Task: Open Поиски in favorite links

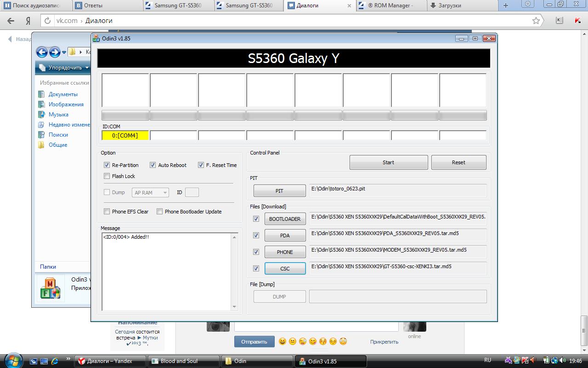Action: pyautogui.click(x=58, y=135)
